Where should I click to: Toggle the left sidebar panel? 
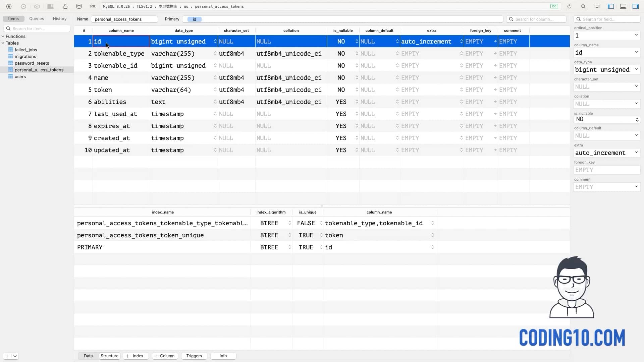point(611,6)
